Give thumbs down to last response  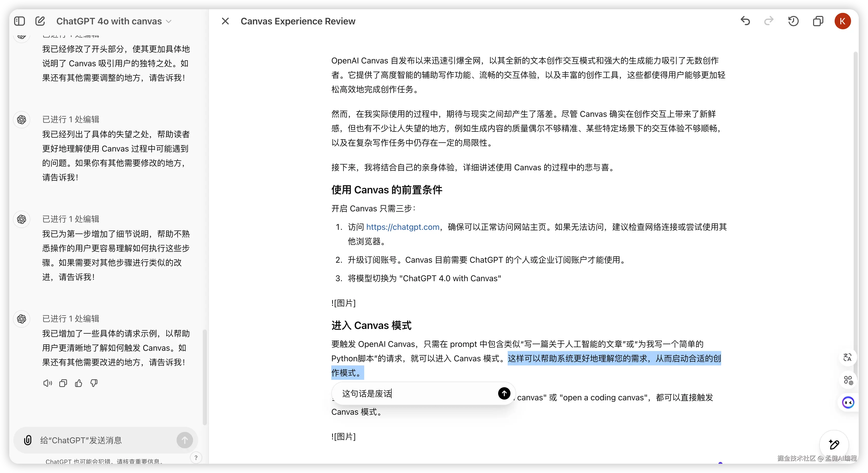click(x=94, y=383)
